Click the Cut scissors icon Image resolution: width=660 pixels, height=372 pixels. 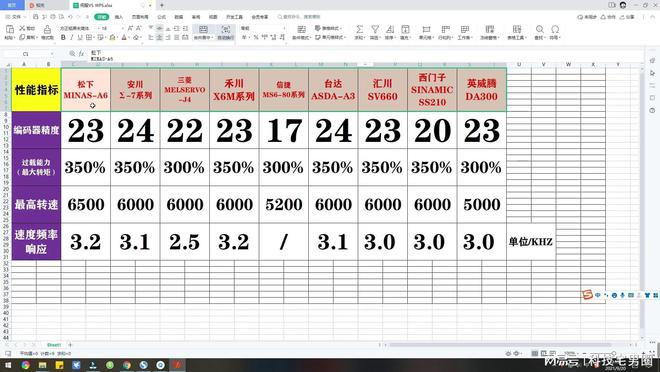pyautogui.click(x=23, y=28)
